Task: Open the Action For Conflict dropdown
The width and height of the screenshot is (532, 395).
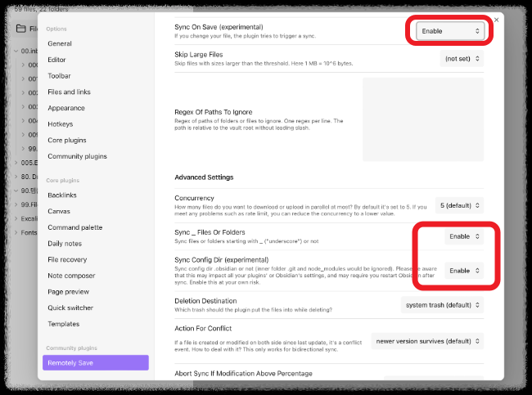Action: coord(427,341)
